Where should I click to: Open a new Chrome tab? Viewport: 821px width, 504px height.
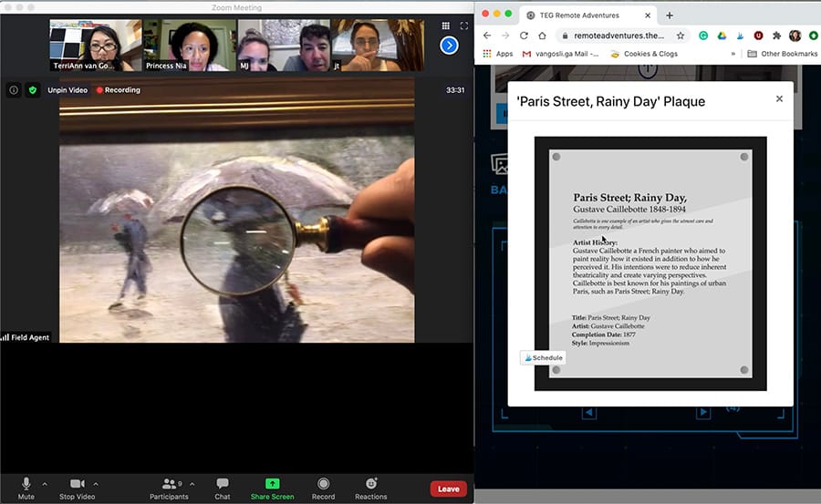[670, 15]
